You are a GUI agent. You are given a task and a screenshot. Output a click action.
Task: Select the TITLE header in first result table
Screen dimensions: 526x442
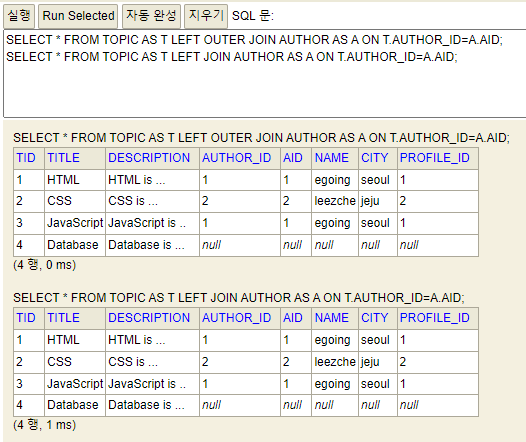pos(75,158)
